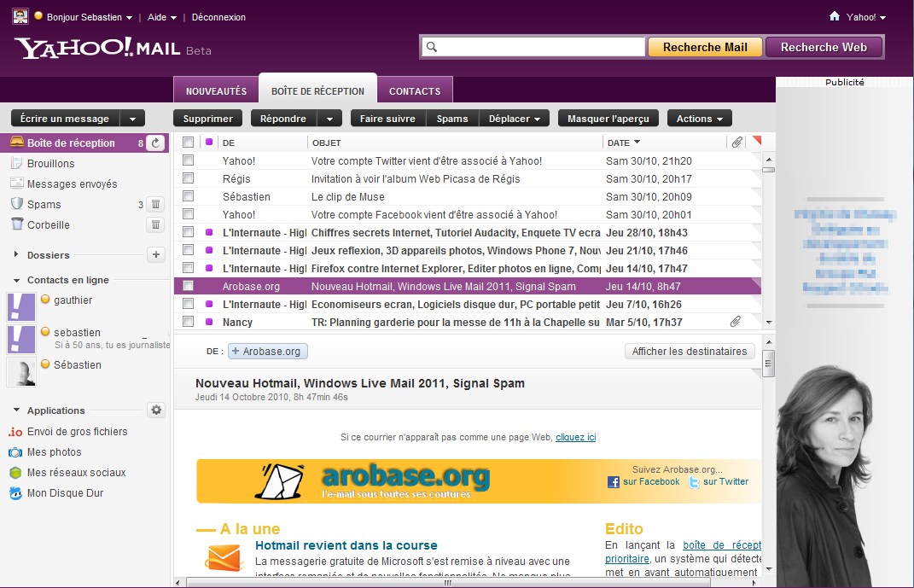Expand the Dossiers section
This screenshot has width=914, height=588.
click(x=15, y=254)
